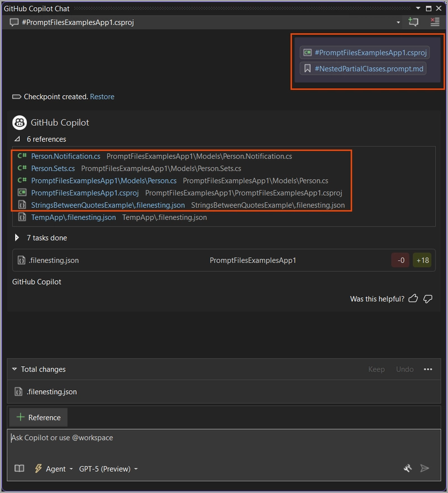
Task: Click TempApp\.filenesting.json path text
Action: [165, 217]
